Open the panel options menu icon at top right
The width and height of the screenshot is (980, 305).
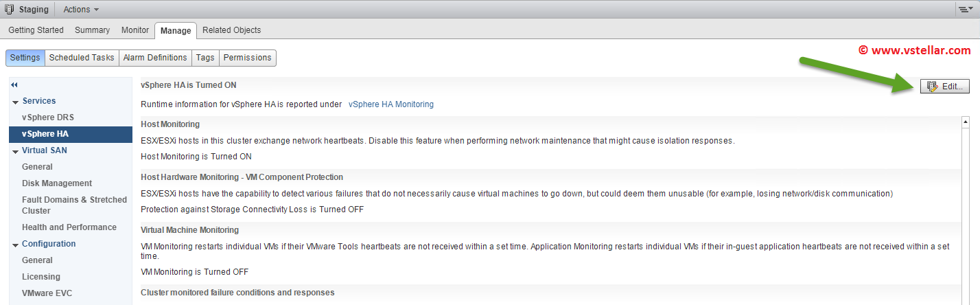click(966, 10)
